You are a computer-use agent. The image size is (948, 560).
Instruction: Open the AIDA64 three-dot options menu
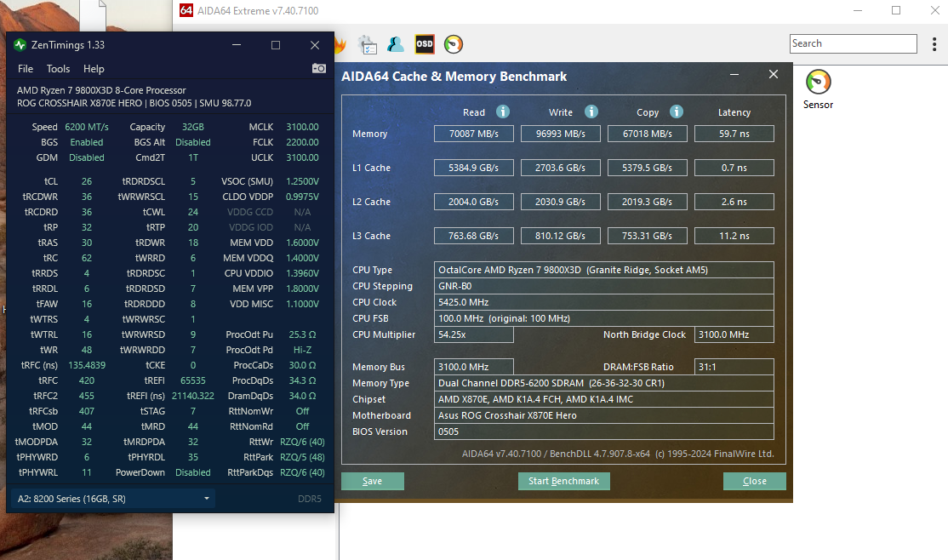tap(934, 43)
